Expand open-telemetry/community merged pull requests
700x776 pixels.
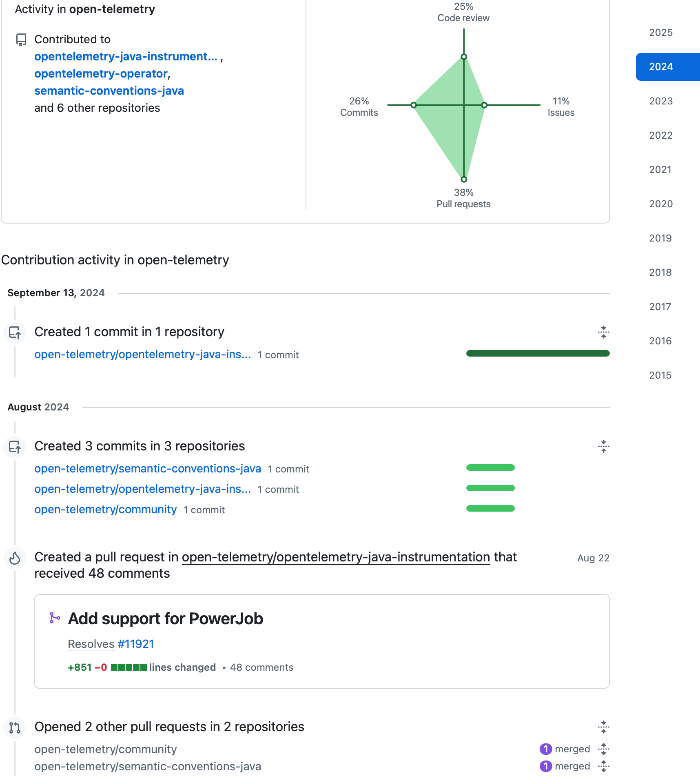[603, 749]
